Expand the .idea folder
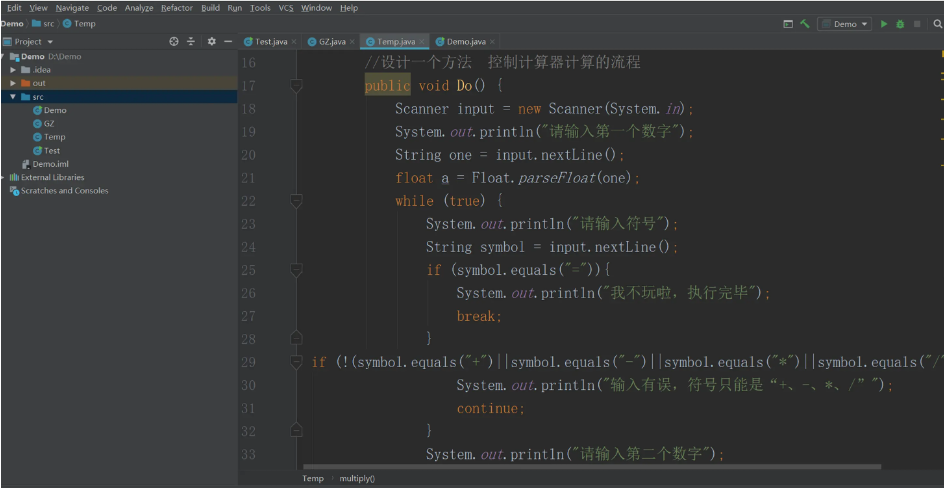 click(x=13, y=70)
